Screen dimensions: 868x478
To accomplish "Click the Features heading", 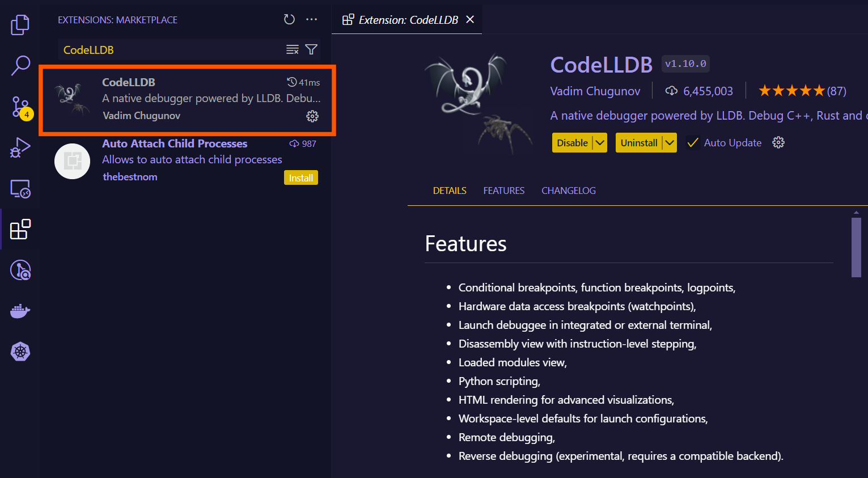I will pos(465,244).
